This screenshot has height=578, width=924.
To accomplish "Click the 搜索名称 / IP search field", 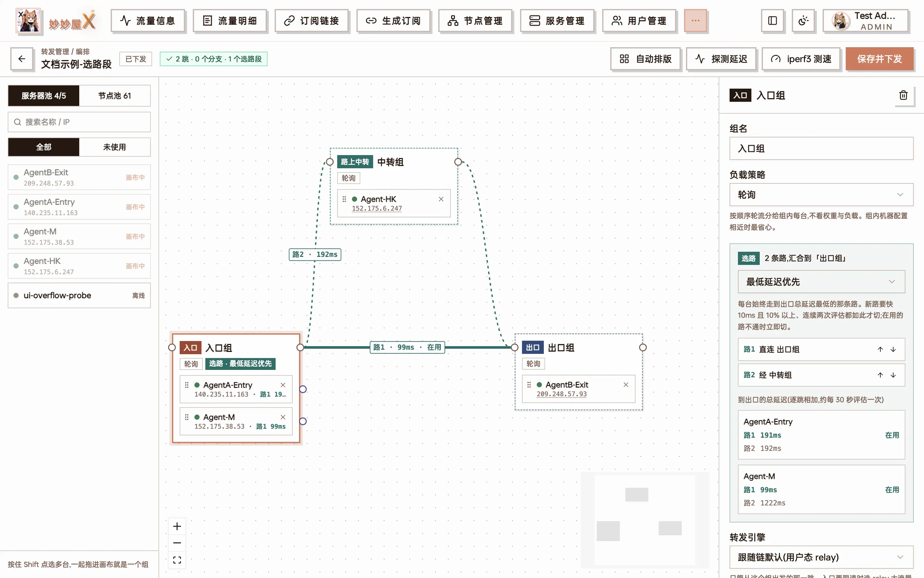I will 79,122.
